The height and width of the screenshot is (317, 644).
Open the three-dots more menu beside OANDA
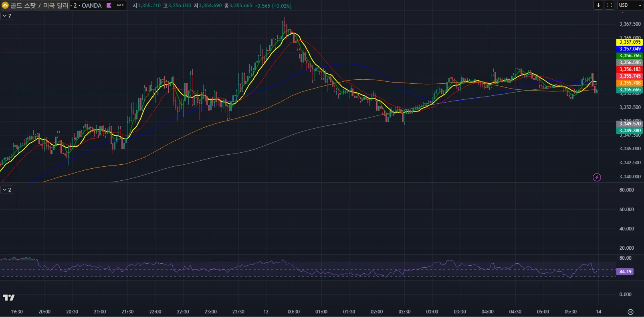[x=120, y=5]
